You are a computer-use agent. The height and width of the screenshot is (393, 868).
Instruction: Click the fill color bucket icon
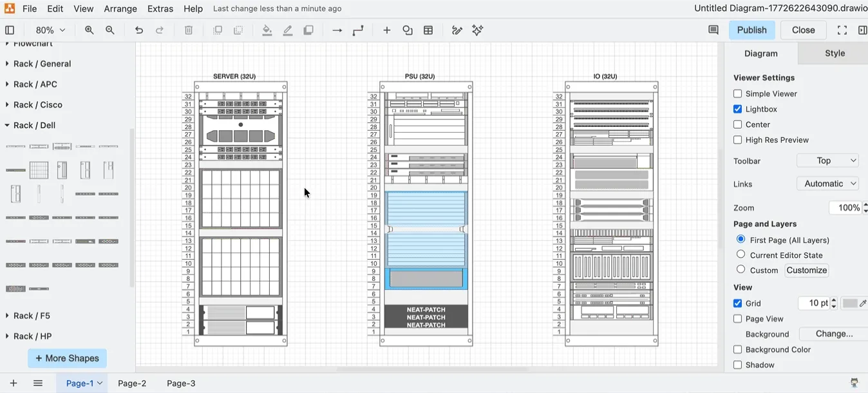267,30
